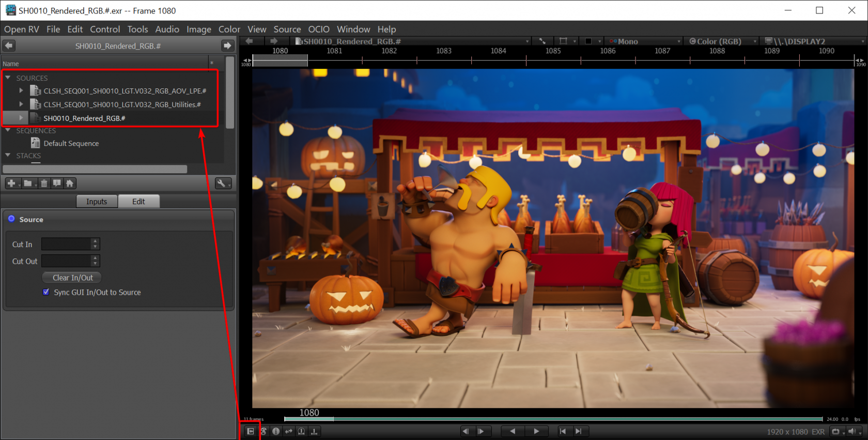Show the image info icon
The height and width of the screenshot is (440, 868).
tap(276, 431)
